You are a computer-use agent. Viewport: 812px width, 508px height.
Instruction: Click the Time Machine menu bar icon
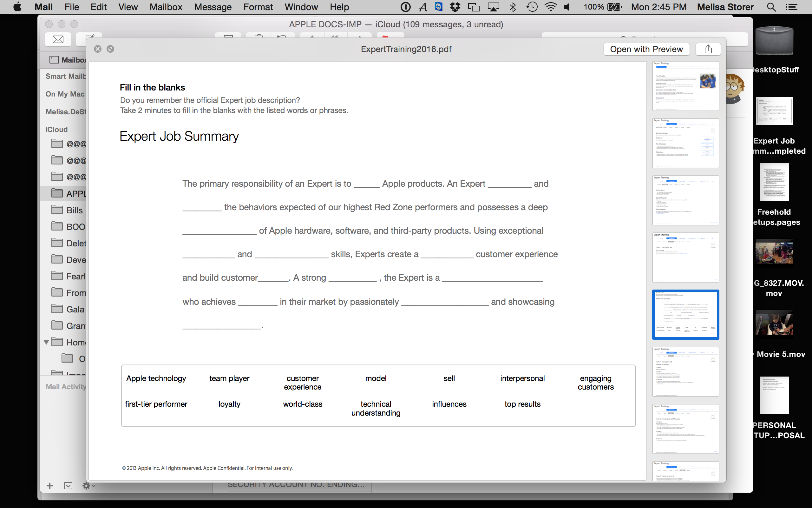pyautogui.click(x=532, y=7)
